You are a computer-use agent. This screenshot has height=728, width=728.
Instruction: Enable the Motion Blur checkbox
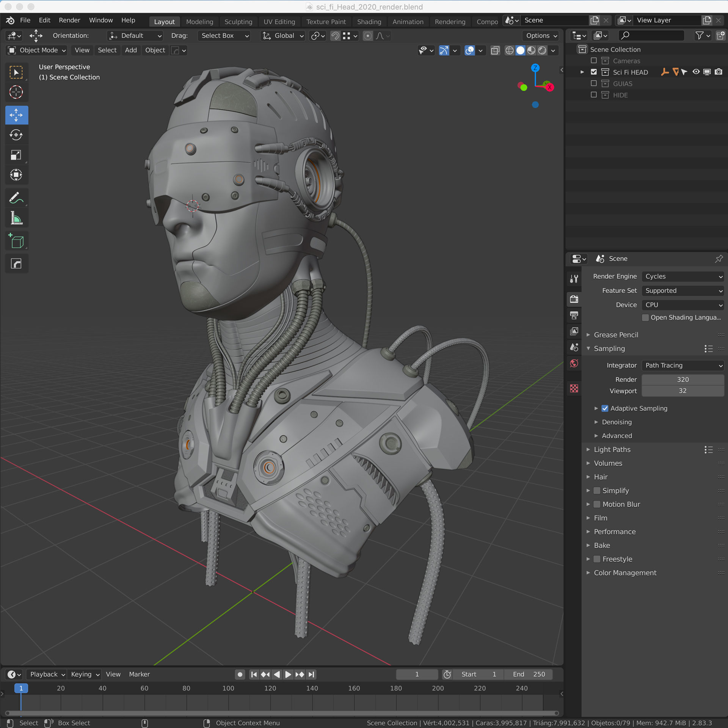(x=597, y=504)
